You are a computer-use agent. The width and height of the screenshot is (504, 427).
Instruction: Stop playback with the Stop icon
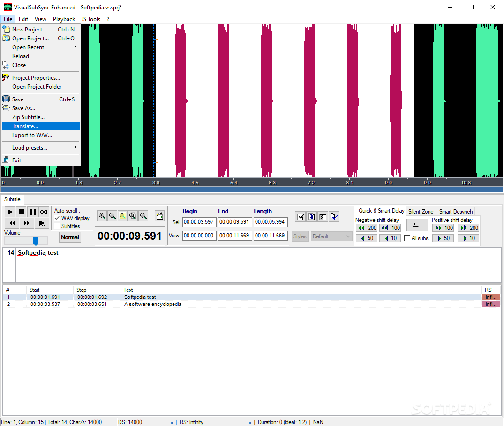(x=22, y=212)
